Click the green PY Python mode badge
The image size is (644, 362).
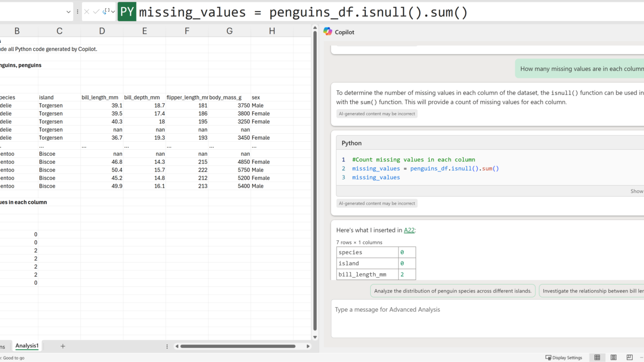(x=127, y=12)
